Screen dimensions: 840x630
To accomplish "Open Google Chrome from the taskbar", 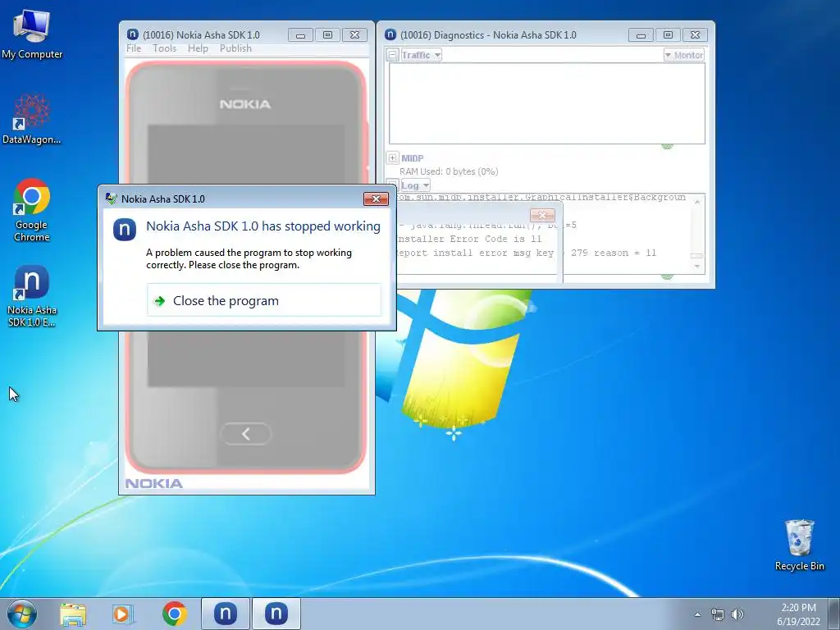I will tap(174, 614).
